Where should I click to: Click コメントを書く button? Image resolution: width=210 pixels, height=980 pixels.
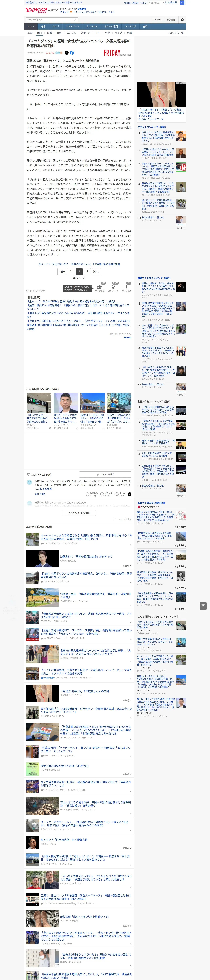coord(105,474)
